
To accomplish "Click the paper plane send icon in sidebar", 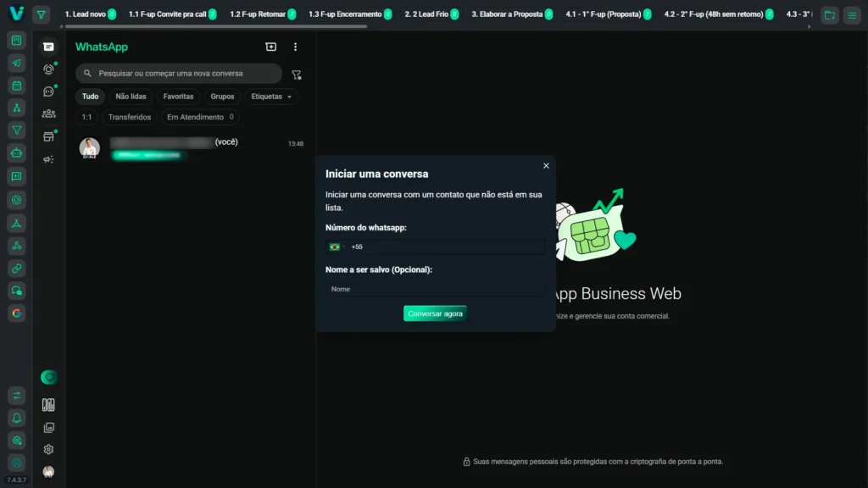I will [16, 64].
